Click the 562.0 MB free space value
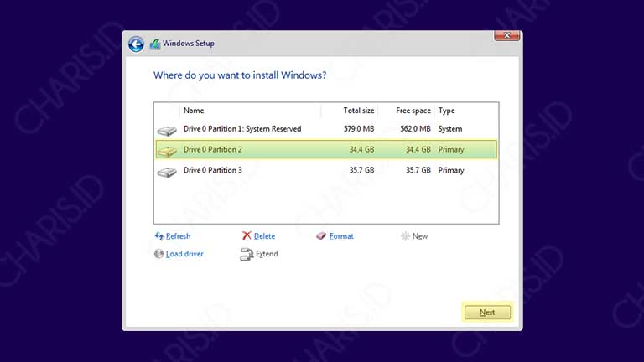644x362 pixels. click(416, 129)
